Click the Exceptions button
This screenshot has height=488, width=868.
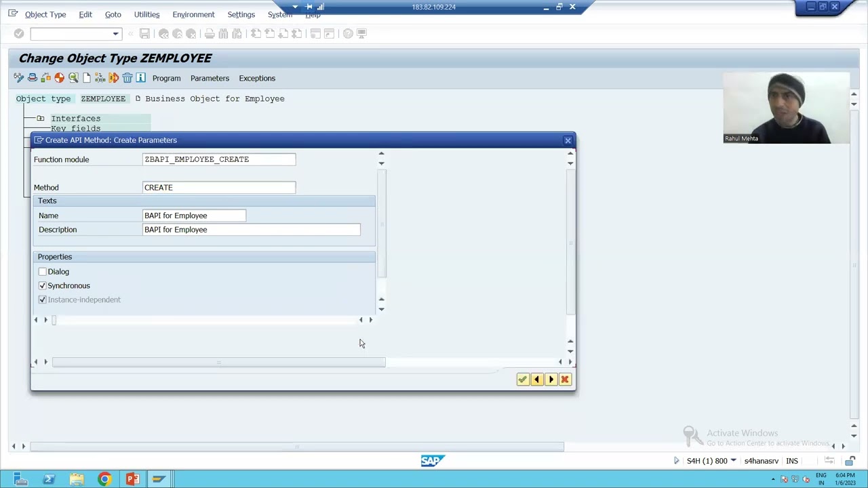tap(257, 78)
